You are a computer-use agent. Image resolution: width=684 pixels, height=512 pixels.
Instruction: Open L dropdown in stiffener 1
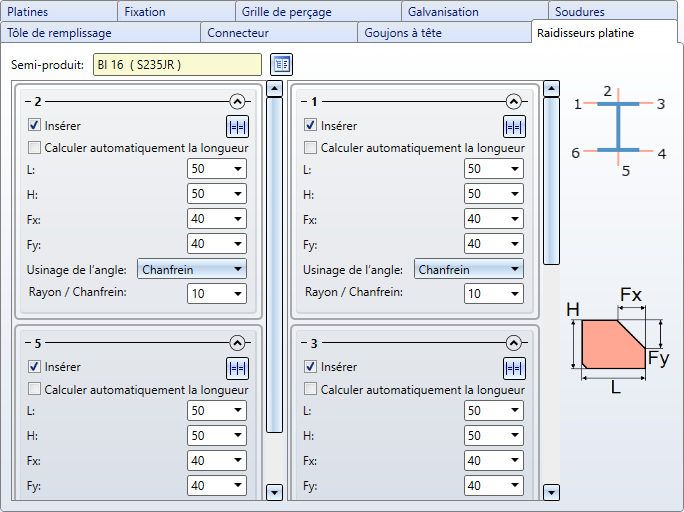pos(494,169)
